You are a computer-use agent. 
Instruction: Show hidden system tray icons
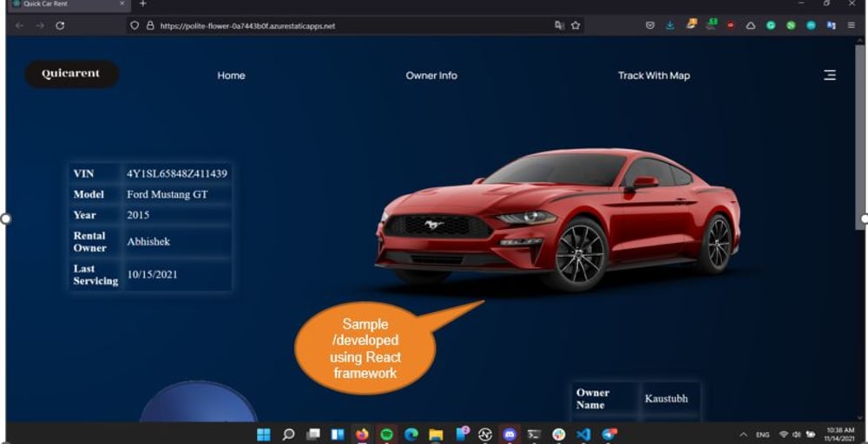pyautogui.click(x=744, y=434)
